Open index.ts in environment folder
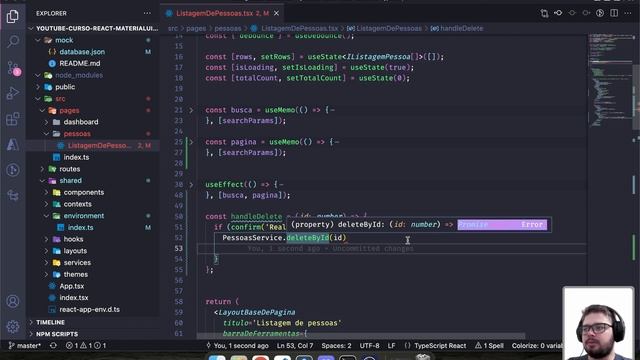 (80, 227)
